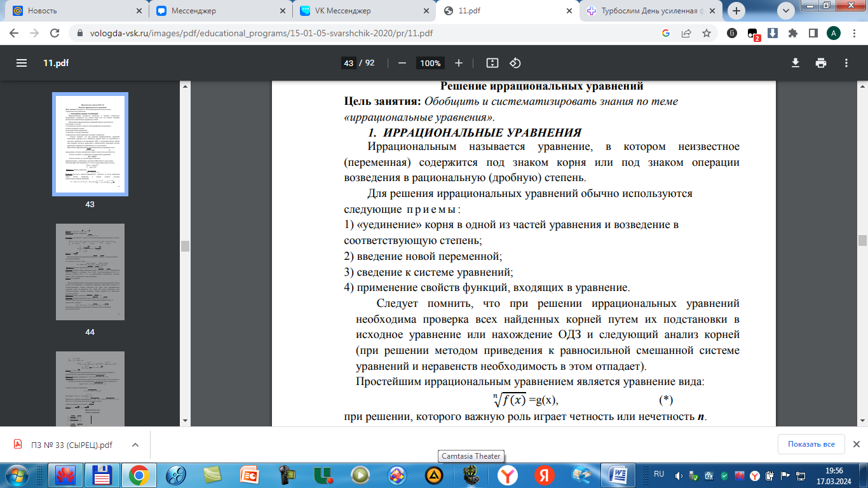Open the Extensions puzzle icon

tap(792, 33)
